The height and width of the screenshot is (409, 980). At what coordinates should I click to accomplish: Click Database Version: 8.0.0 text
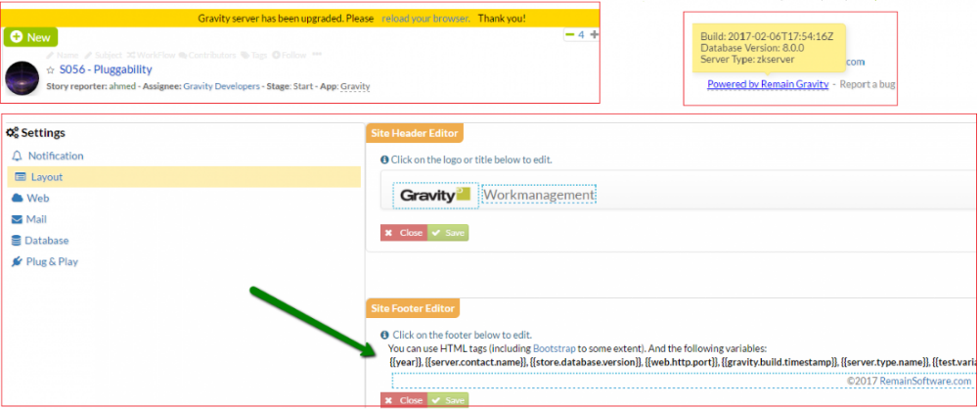coord(752,48)
